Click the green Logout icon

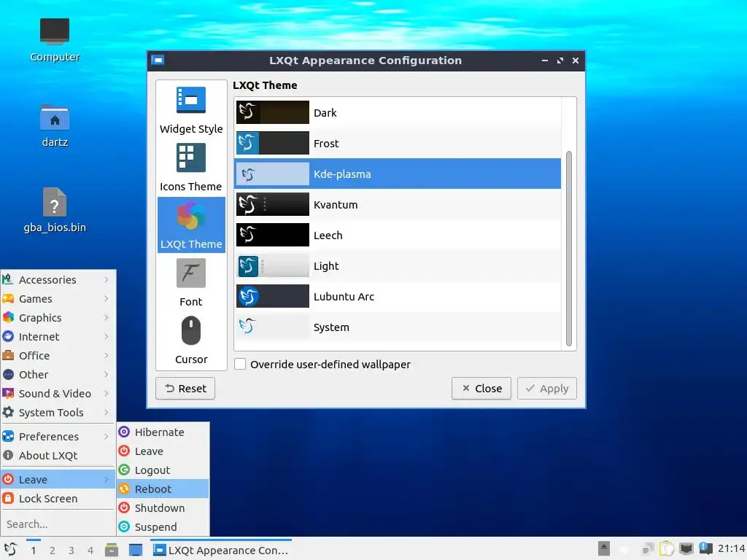coord(124,470)
